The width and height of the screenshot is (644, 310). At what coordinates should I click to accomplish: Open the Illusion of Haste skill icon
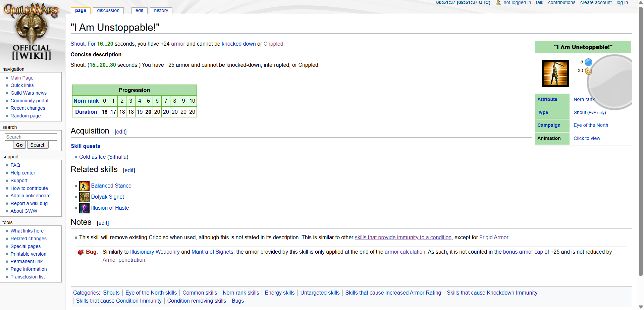tap(84, 208)
